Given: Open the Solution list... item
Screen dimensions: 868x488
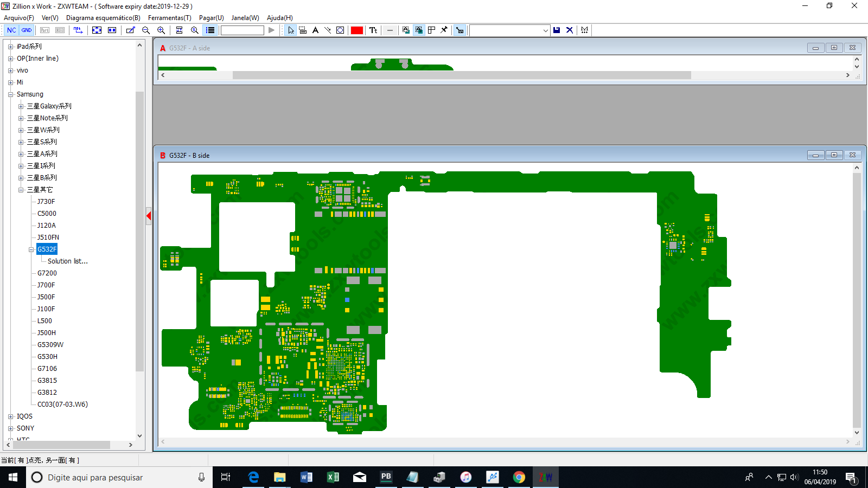Looking at the screenshot, I should coord(67,261).
